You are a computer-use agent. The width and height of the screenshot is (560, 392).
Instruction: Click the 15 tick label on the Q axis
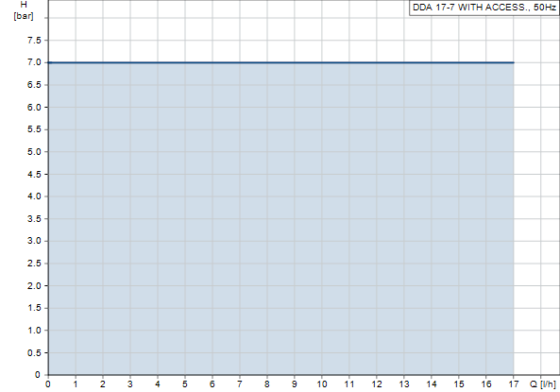point(459,384)
